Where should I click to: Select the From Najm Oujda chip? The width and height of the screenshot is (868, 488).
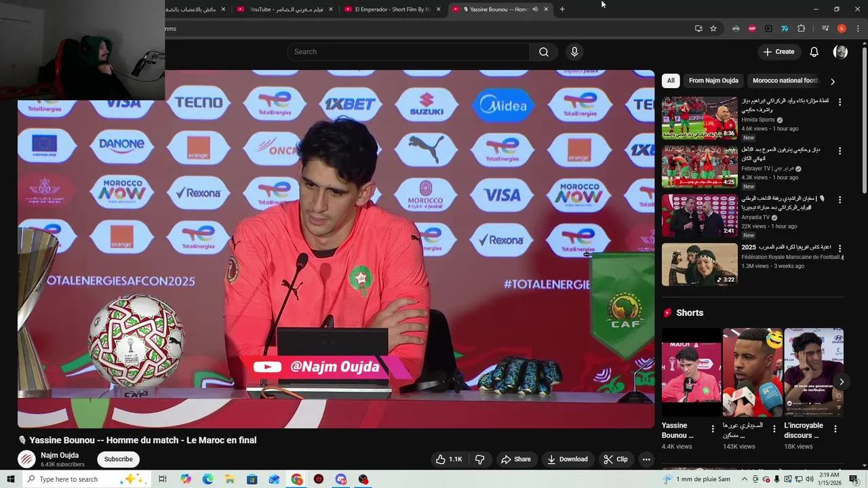[713, 81]
